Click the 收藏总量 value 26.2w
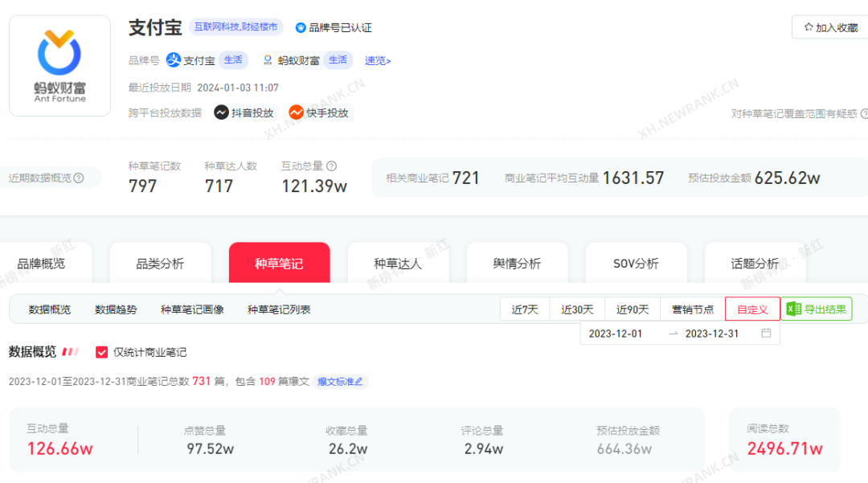The image size is (868, 483). point(348,448)
